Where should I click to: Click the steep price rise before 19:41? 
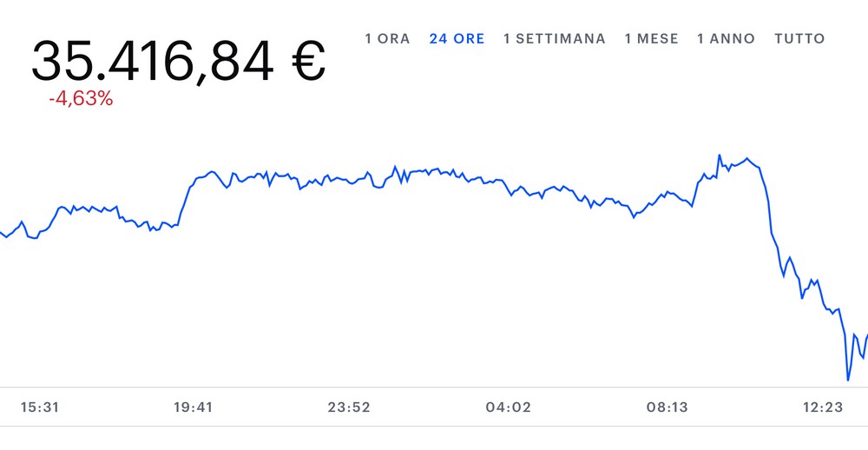186,201
